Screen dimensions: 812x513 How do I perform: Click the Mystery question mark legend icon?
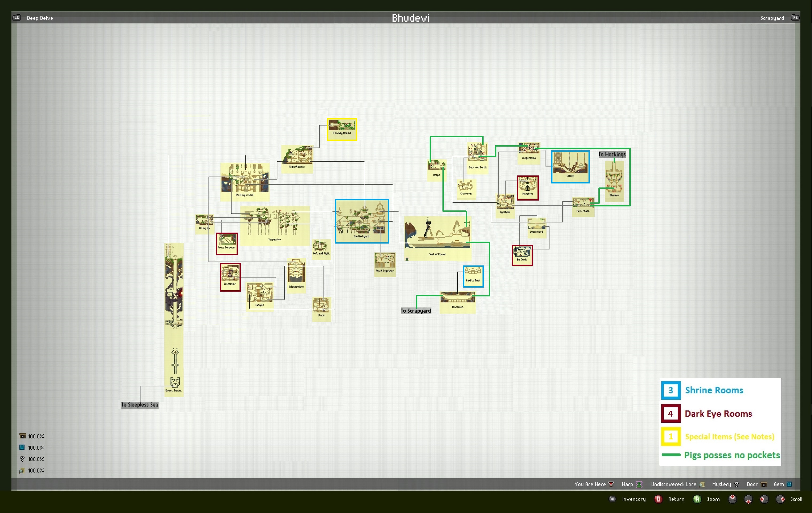click(736, 484)
